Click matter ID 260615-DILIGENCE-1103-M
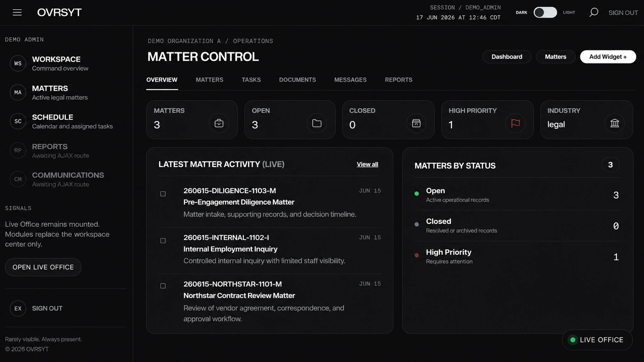The image size is (644, 362). (230, 191)
